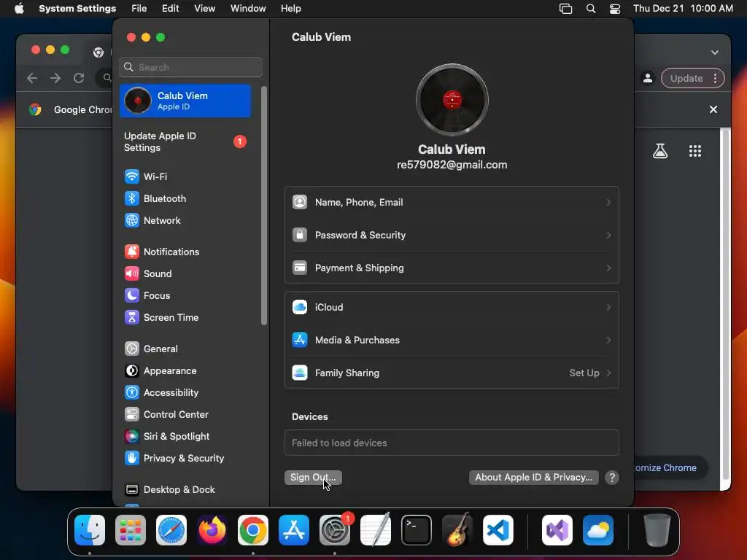Open the Edit menu

pos(170,9)
